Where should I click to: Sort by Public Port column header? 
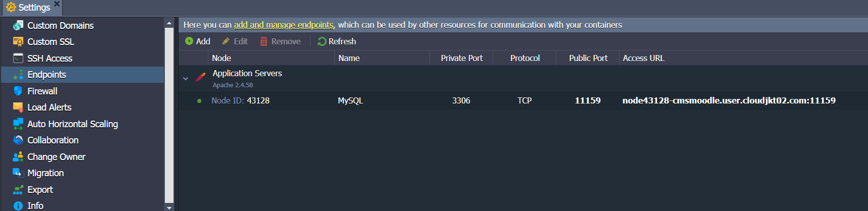(588, 58)
